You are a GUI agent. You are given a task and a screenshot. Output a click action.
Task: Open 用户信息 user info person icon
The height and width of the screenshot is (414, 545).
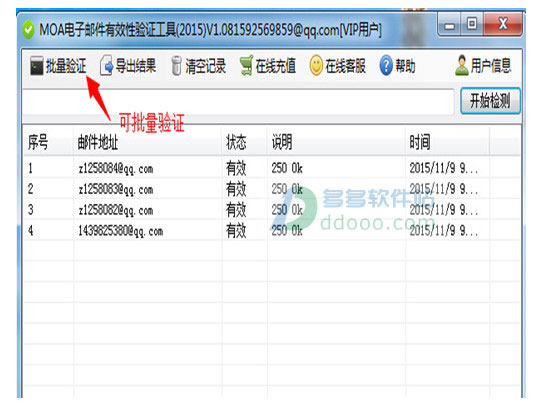point(462,65)
